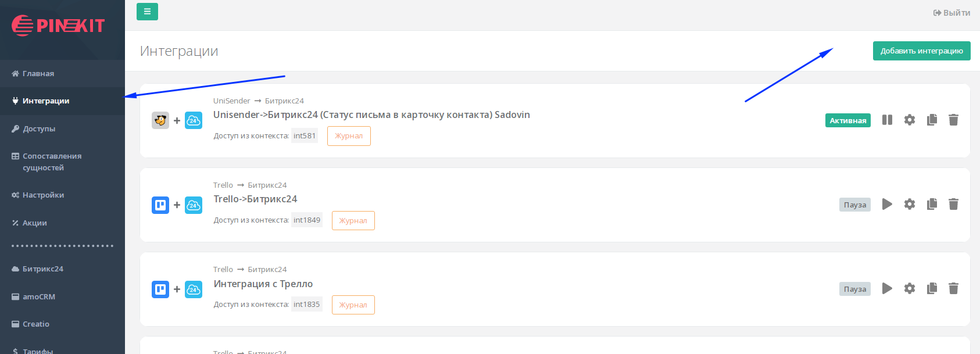This screenshot has width=980, height=354.
Task: Delete the Unisender->Битрикс24 integration
Action: pyautogui.click(x=953, y=120)
